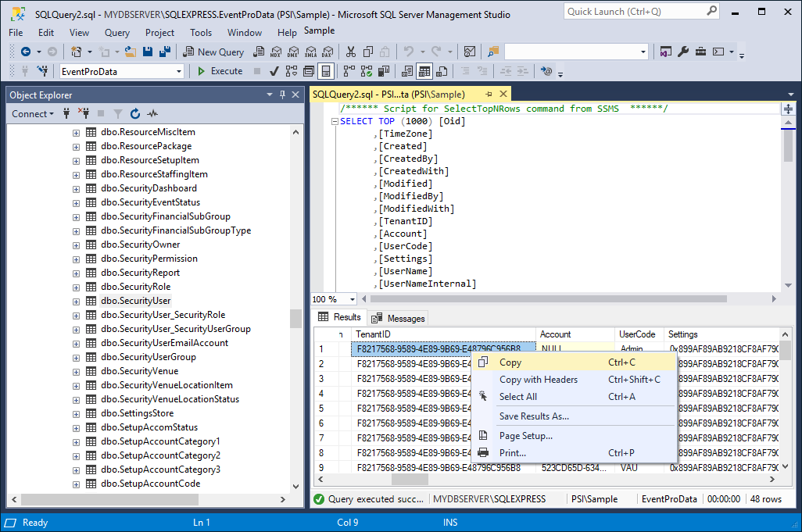Open the Query menu
The image size is (802, 532).
point(117,33)
